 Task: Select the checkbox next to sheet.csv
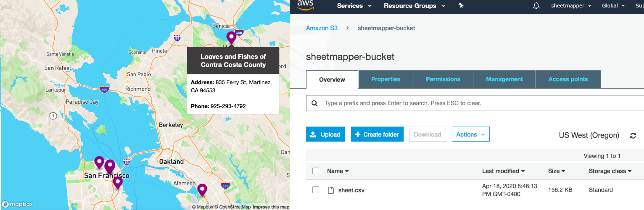point(316,190)
